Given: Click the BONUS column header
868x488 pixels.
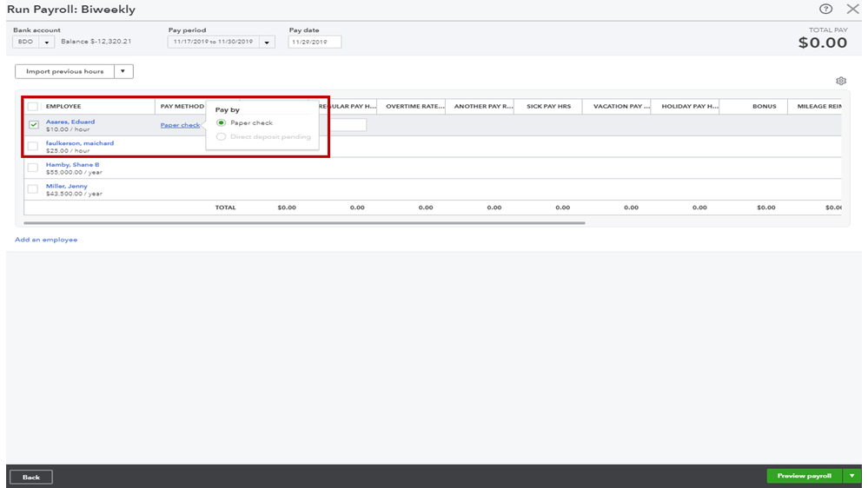Looking at the screenshot, I should [x=764, y=106].
